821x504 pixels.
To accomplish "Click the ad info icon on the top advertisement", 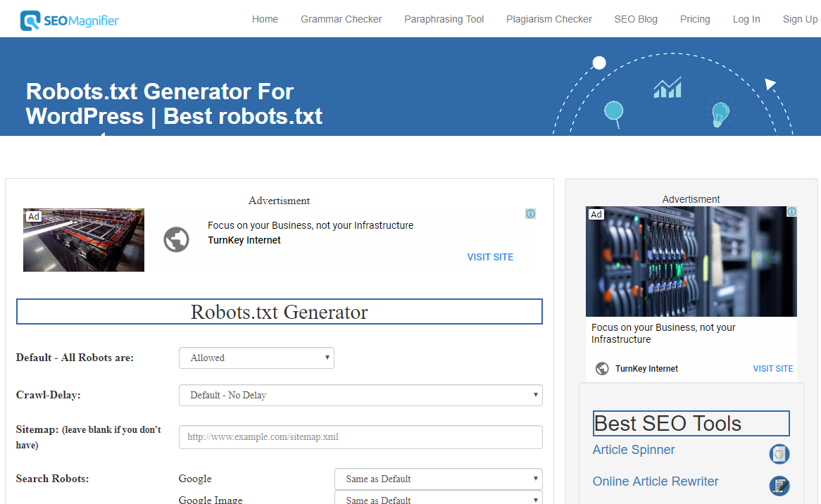I will pyautogui.click(x=530, y=213).
